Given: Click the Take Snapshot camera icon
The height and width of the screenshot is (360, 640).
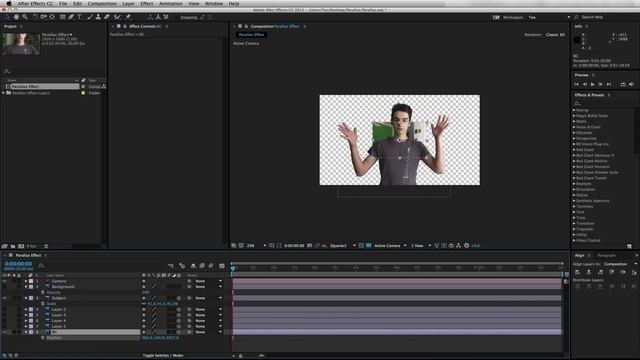Looking at the screenshot, I should point(309,246).
